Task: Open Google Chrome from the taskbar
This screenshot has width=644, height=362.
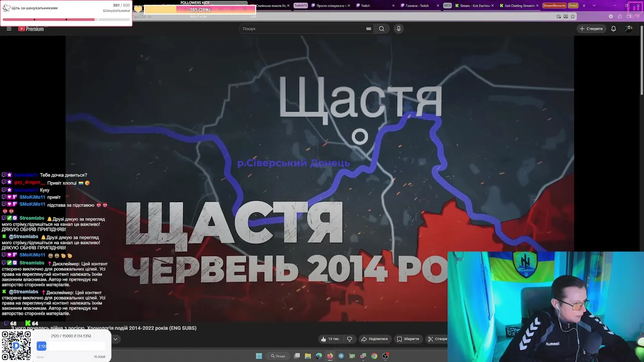Action: click(x=374, y=356)
